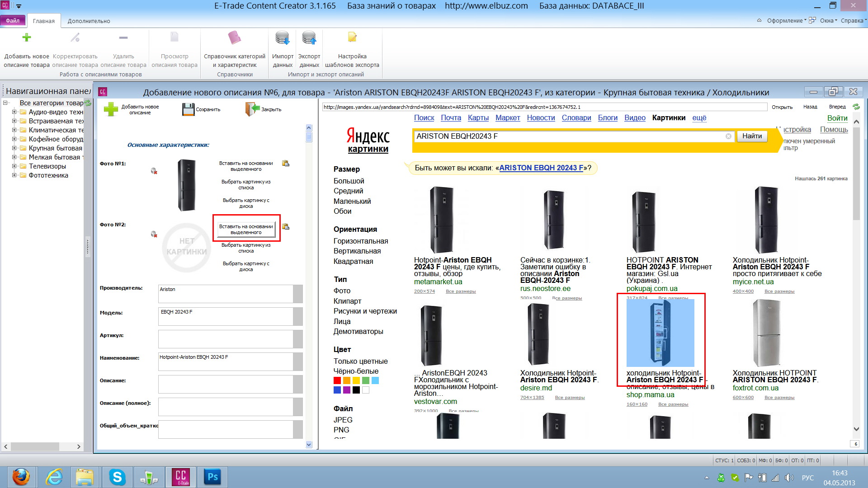This screenshot has height=488, width=868.
Task: Remove Photo №2 with its delete icon
Action: coord(154,234)
